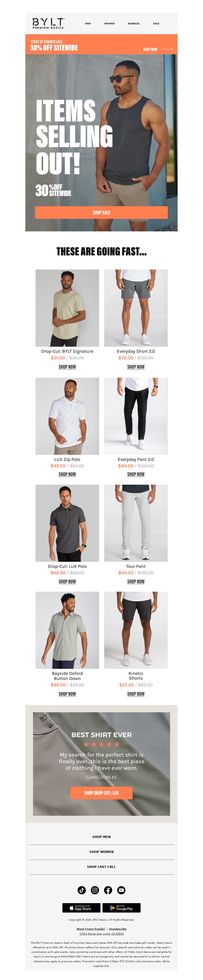Download from the App Store badge
Image resolution: width=203 pixels, height=980 pixels.
tap(81, 908)
